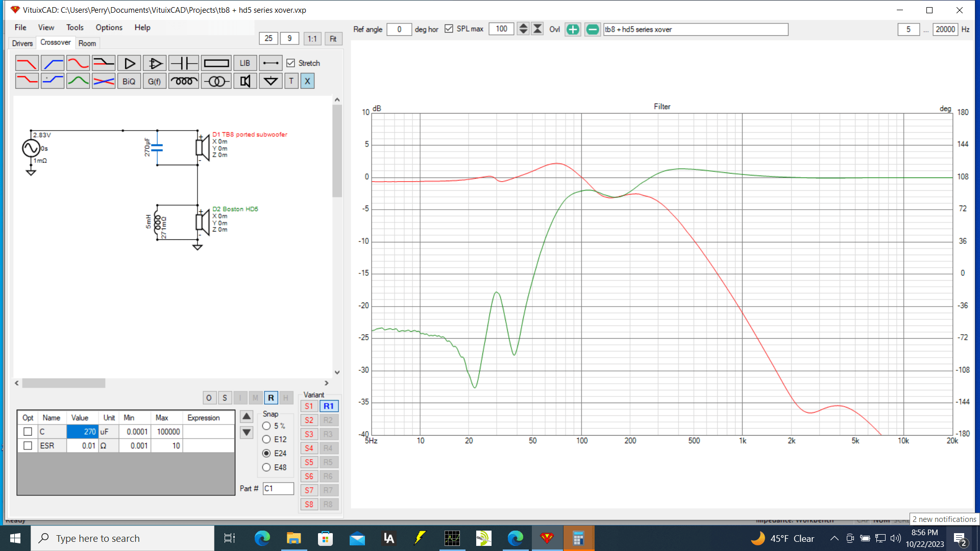The image size is (980, 551).
Task: Open the Help menu
Action: pos(142,28)
